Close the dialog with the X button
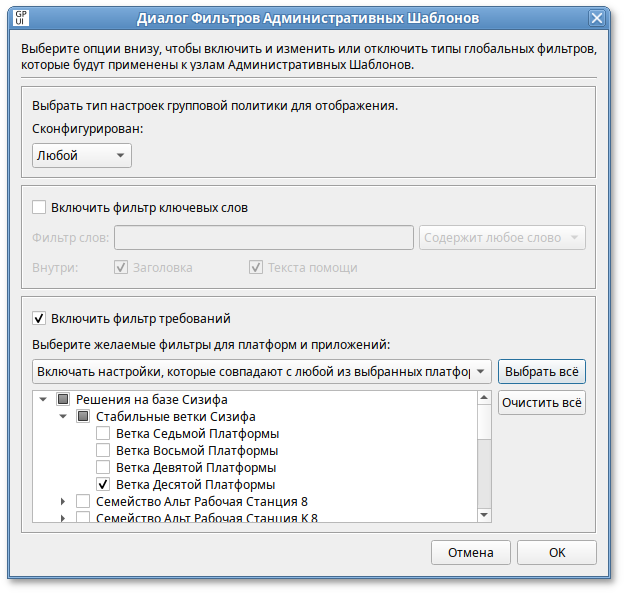Image resolution: width=624 pixels, height=593 pixels. 597,18
